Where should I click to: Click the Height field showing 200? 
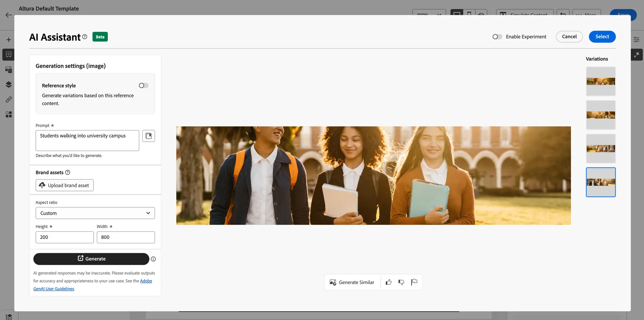point(64,237)
